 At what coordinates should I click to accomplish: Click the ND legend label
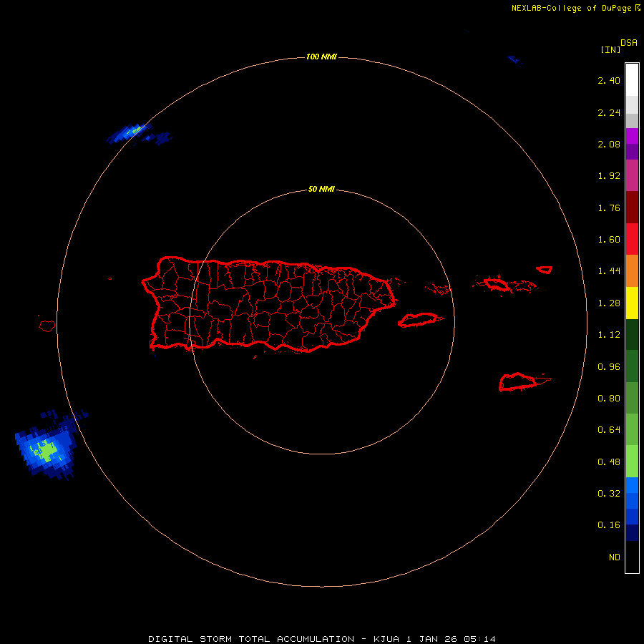coord(615,557)
